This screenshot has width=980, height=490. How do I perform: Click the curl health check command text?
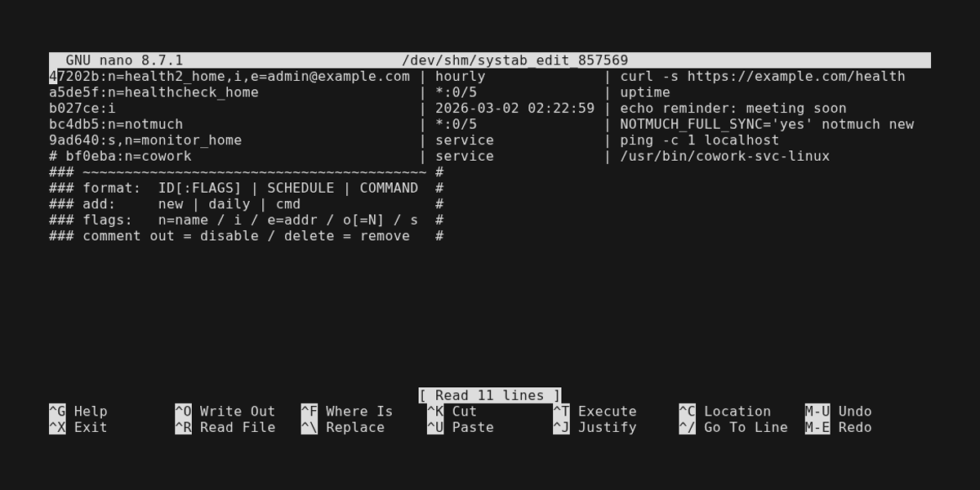pos(762,77)
